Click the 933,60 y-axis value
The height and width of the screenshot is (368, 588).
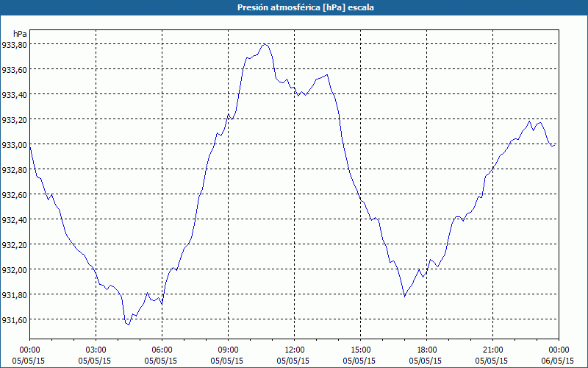14,69
